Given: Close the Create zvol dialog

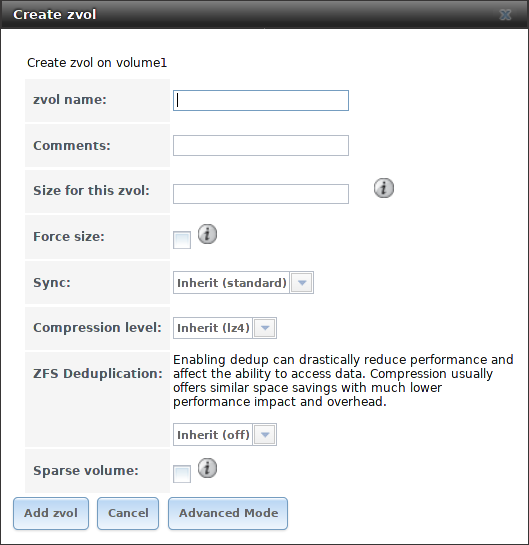Looking at the screenshot, I should point(505,15).
